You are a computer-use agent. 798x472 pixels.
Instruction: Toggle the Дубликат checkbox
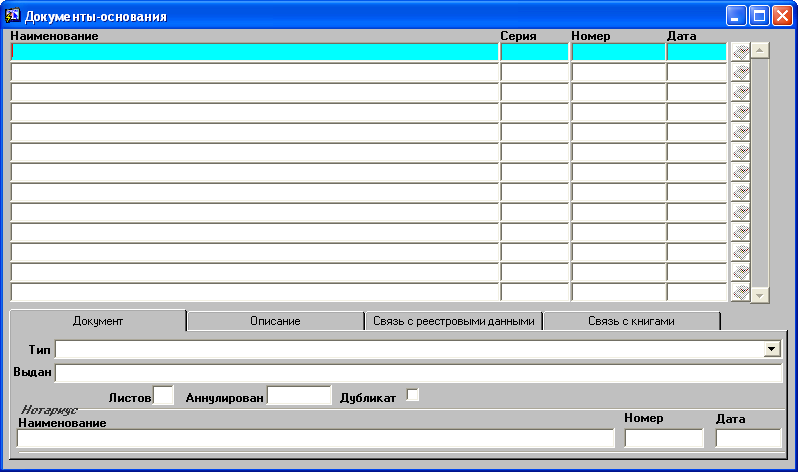412,395
